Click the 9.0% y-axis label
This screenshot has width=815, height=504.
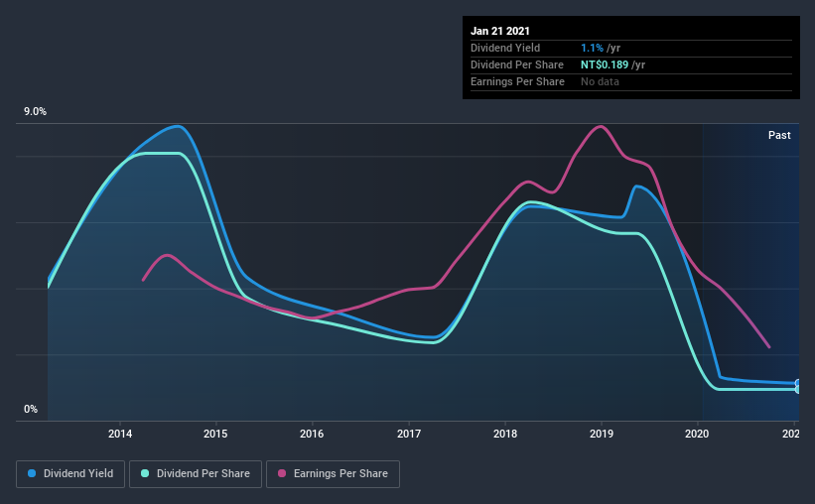pos(35,112)
